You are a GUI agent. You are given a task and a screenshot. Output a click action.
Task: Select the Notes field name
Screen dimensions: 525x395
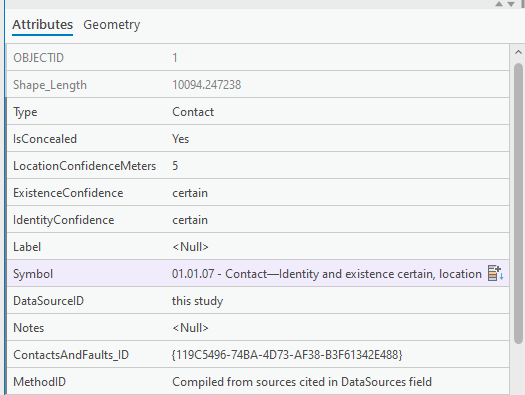click(28, 328)
